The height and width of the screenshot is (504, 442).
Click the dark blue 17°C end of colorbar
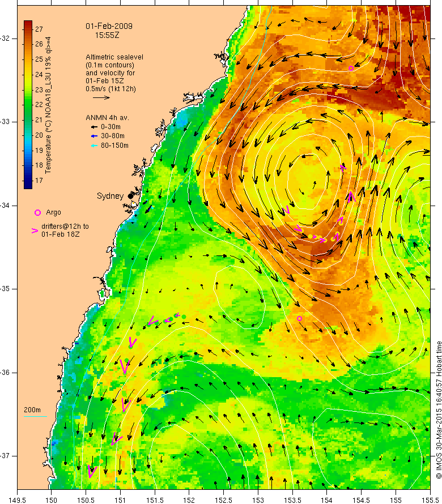tap(28, 185)
